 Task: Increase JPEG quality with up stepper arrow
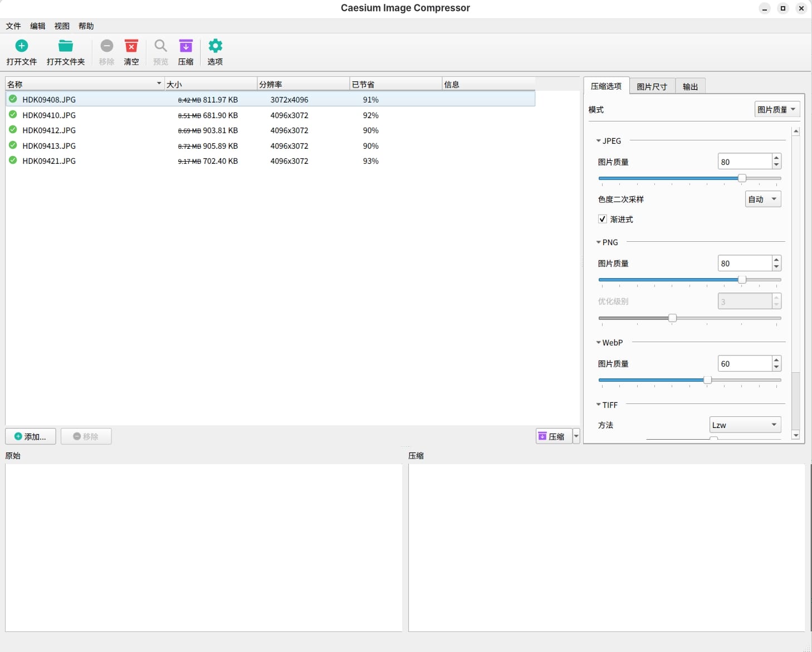click(x=776, y=158)
